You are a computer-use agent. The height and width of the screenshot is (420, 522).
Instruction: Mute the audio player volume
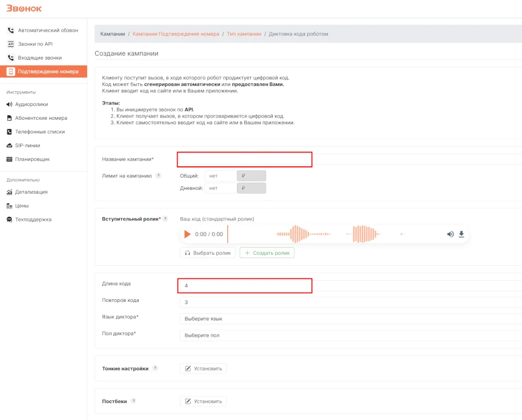point(450,234)
